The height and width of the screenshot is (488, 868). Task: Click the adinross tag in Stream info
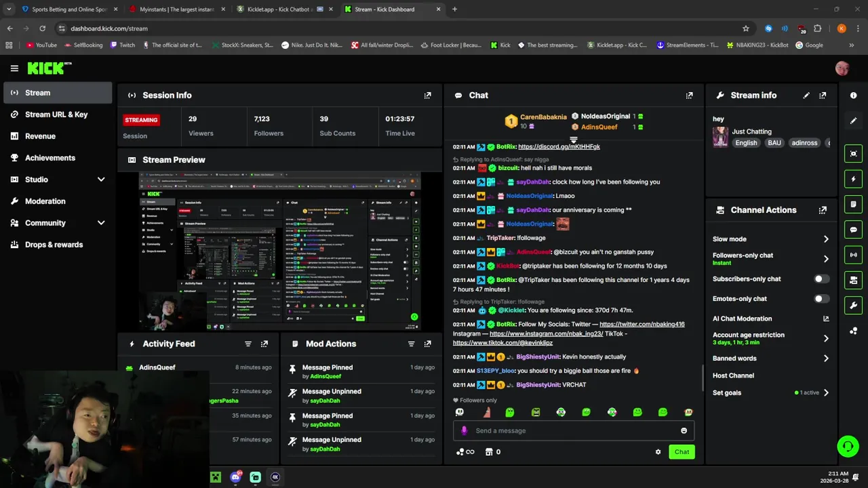[x=804, y=143]
